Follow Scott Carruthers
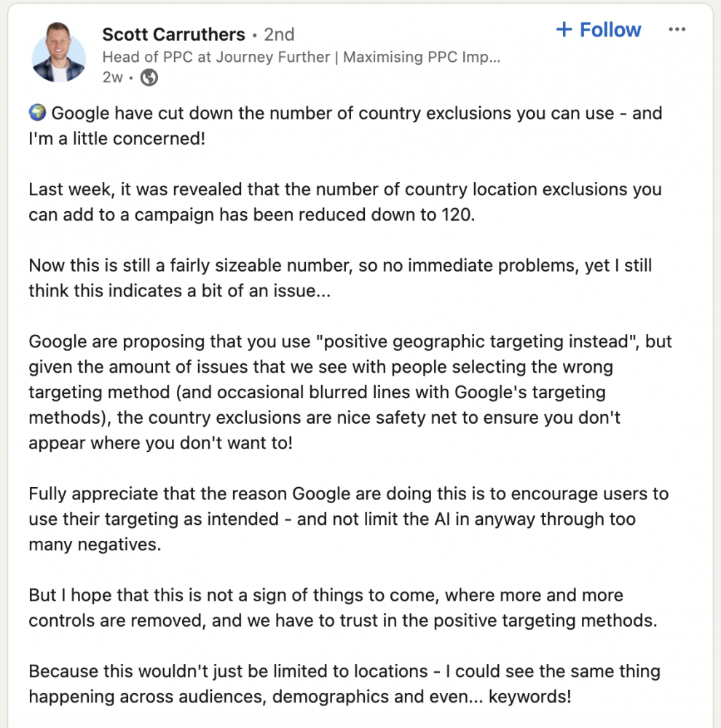This screenshot has height=728, width=721. coord(599,30)
